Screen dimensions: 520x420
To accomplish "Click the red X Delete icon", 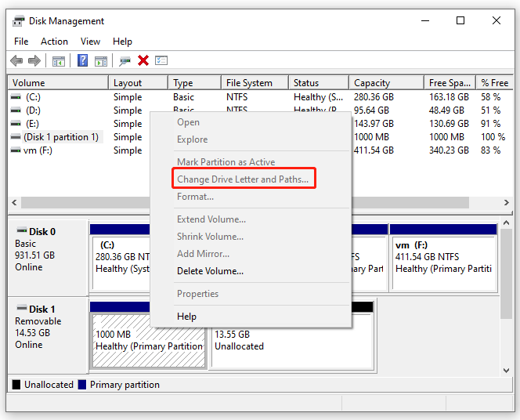I will (x=143, y=61).
